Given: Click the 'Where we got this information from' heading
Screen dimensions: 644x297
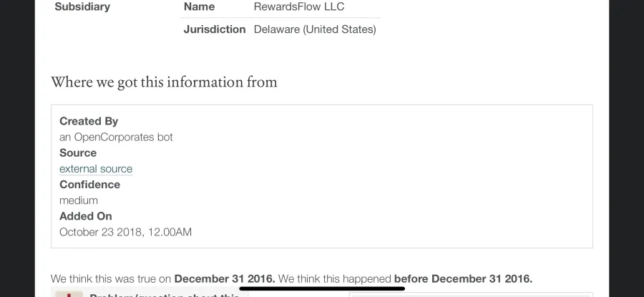Looking at the screenshot, I should (x=164, y=82).
